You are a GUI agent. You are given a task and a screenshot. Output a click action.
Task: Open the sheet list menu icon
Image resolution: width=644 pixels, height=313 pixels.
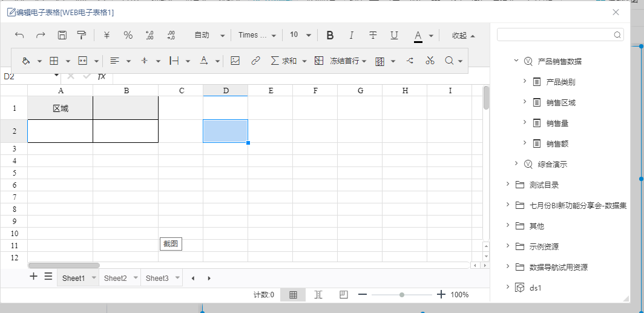(x=48, y=277)
